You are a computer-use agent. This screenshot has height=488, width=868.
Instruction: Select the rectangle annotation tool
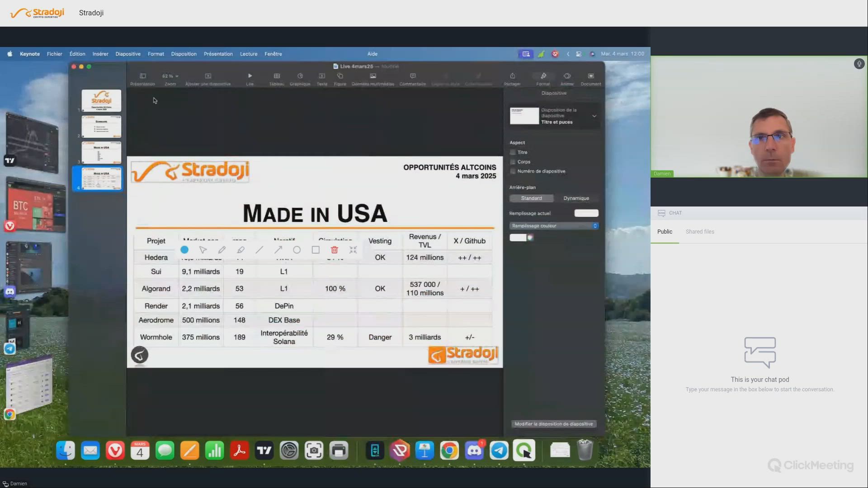click(x=316, y=250)
